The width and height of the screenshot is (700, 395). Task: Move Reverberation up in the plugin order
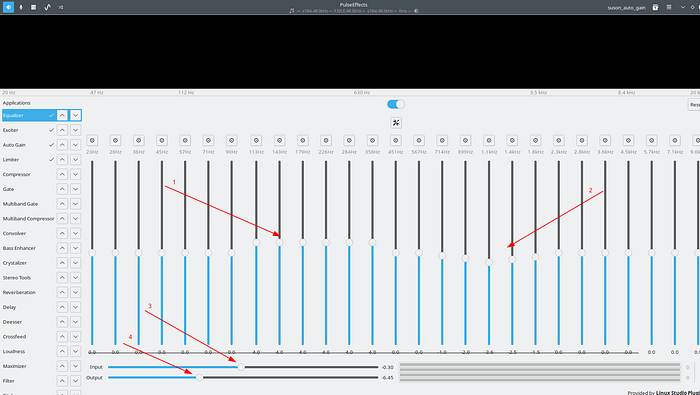point(62,292)
